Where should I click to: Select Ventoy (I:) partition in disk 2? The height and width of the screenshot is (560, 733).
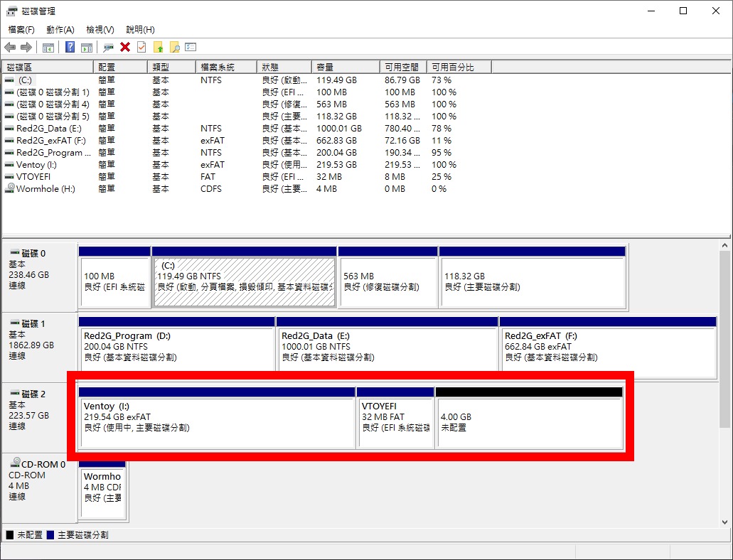click(216, 422)
